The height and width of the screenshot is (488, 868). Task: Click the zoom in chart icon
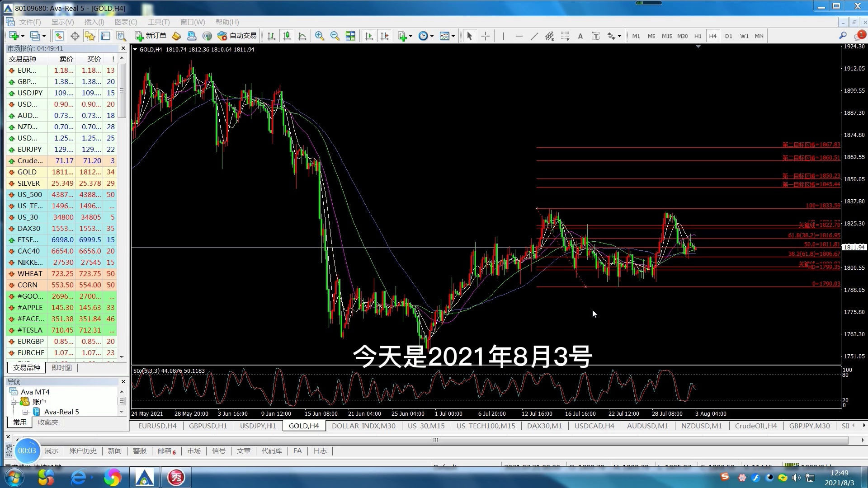point(320,36)
